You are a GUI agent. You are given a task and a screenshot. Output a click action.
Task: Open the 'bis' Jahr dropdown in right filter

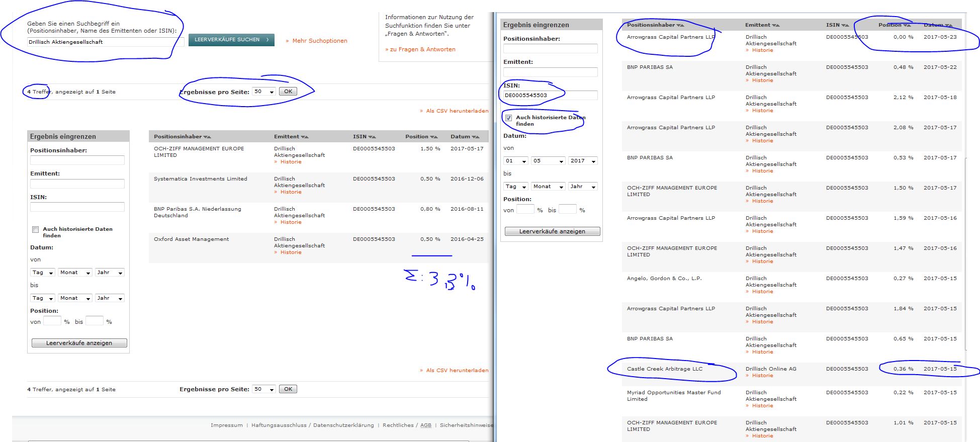pos(583,187)
